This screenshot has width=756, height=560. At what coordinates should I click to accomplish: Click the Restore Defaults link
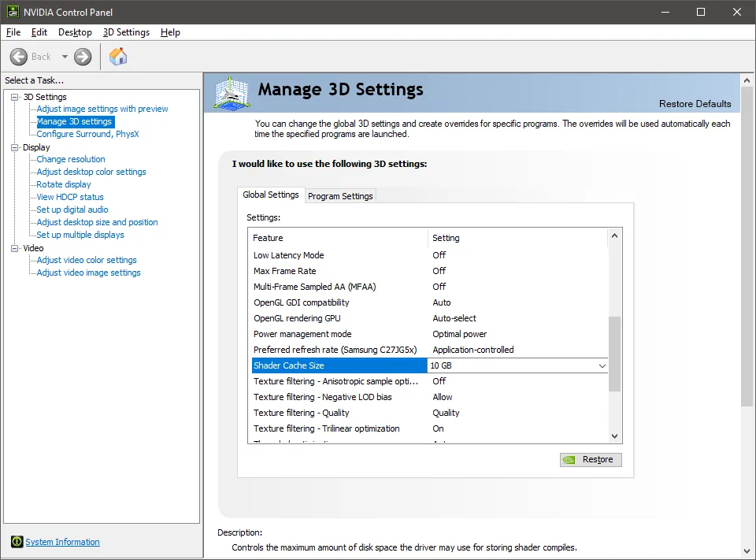point(695,104)
